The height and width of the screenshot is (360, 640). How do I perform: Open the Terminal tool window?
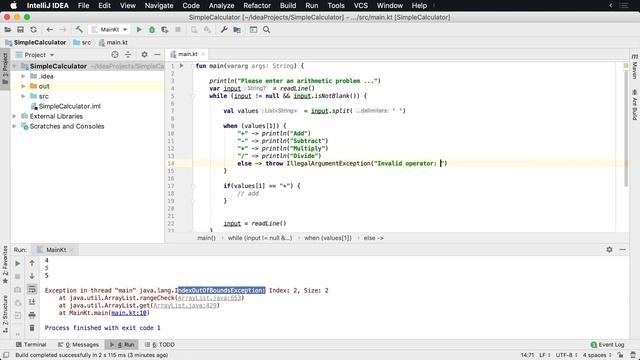pos(31,344)
